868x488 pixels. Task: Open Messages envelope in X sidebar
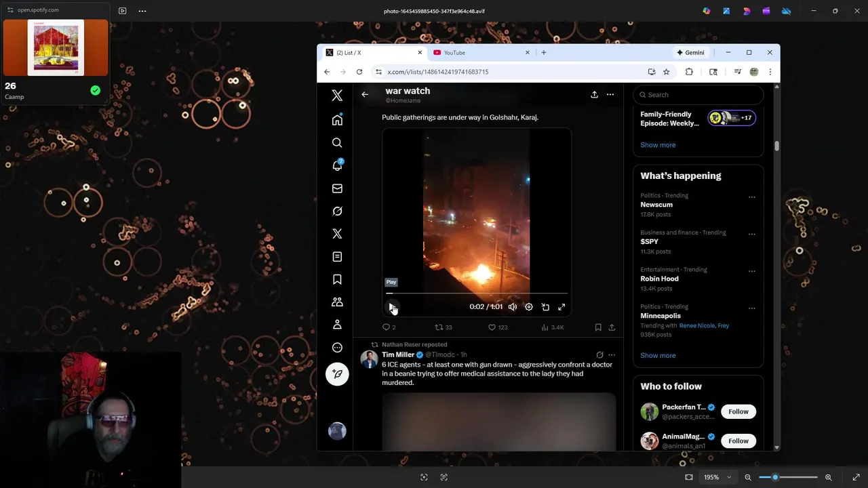pos(337,188)
